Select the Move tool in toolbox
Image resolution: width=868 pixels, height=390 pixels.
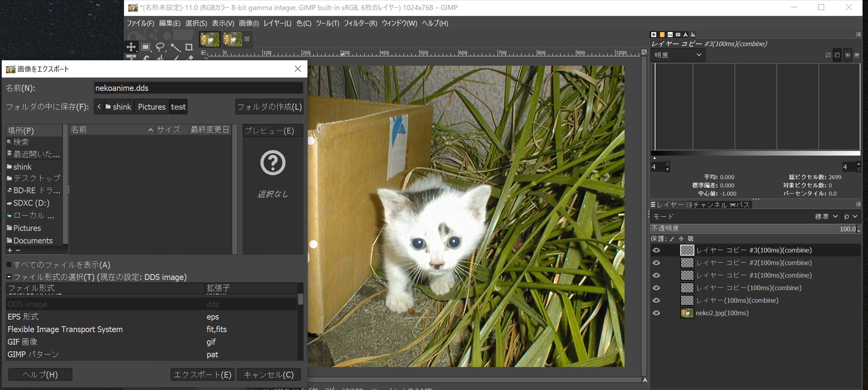(131, 47)
